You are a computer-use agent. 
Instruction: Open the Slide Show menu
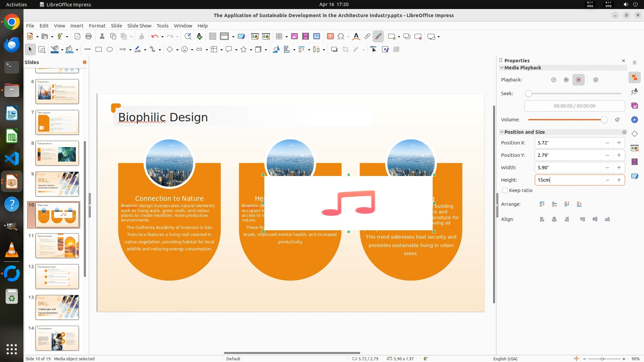pos(139,25)
